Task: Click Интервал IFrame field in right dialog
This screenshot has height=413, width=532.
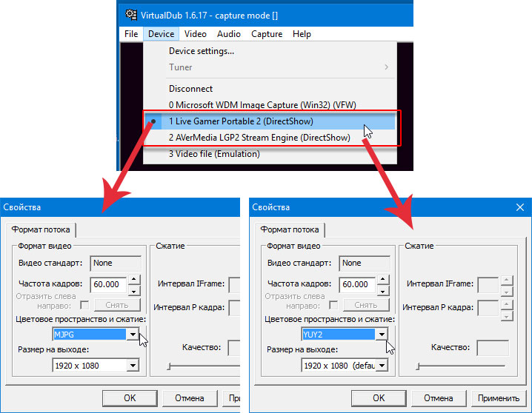Action: click(x=488, y=285)
